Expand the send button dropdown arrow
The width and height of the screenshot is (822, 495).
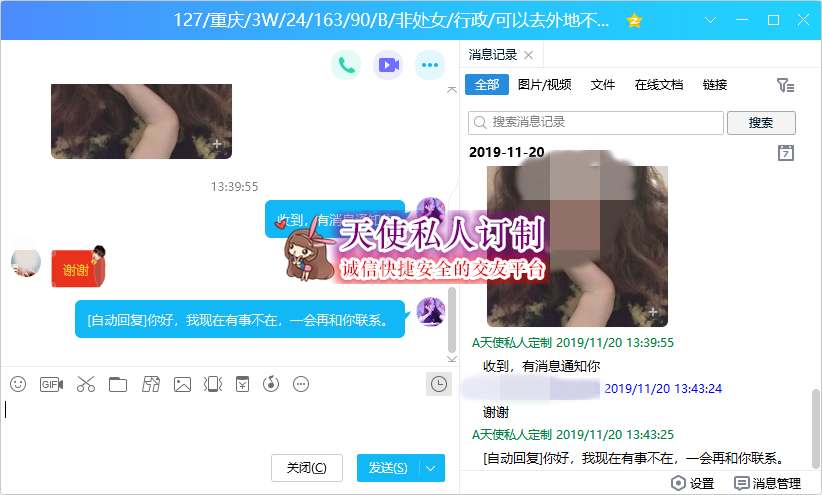tap(432, 468)
